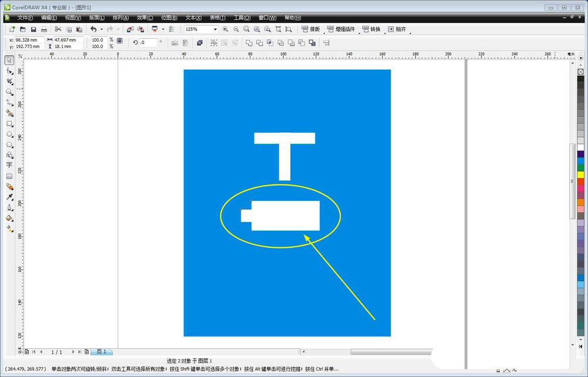The image size is (588, 377).
Task: Expand the undo history dropdown arrow
Action: click(101, 29)
